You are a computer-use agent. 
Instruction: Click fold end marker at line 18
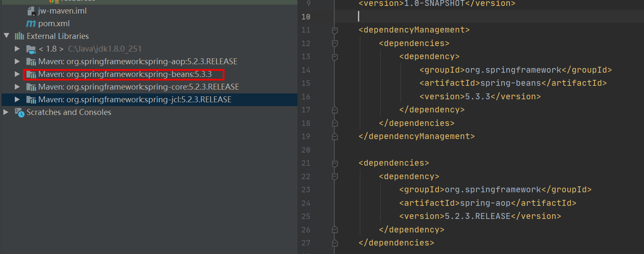(x=335, y=123)
